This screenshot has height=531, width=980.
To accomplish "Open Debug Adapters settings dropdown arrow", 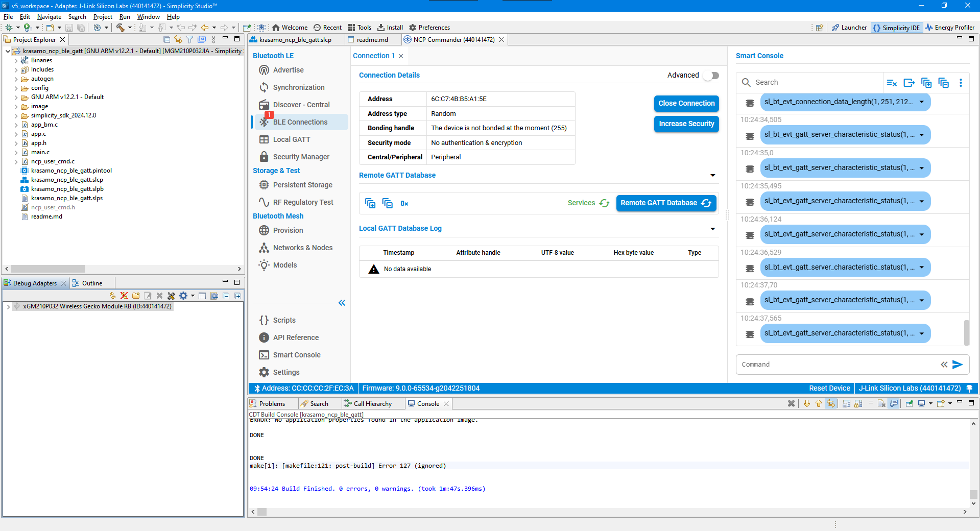I will 193,296.
